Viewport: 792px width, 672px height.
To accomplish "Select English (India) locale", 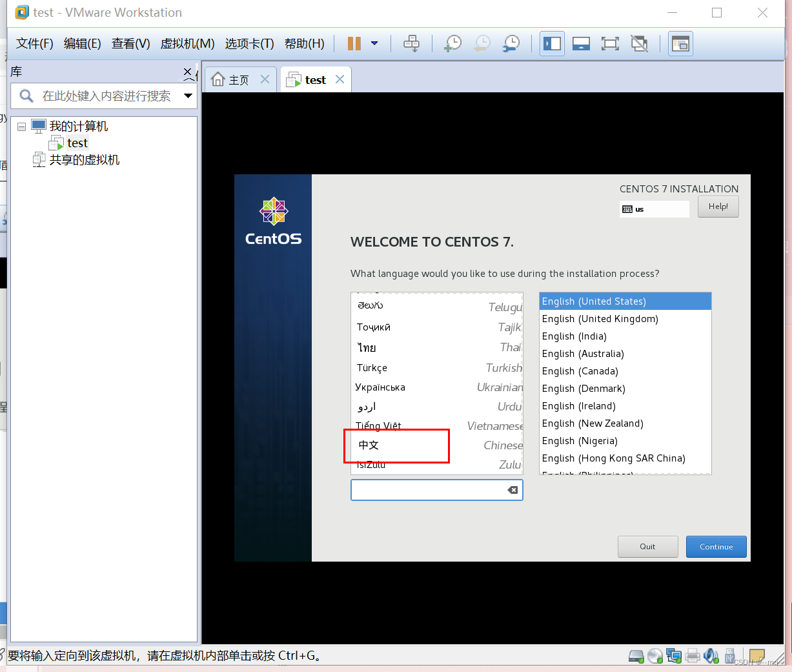I will click(x=625, y=336).
